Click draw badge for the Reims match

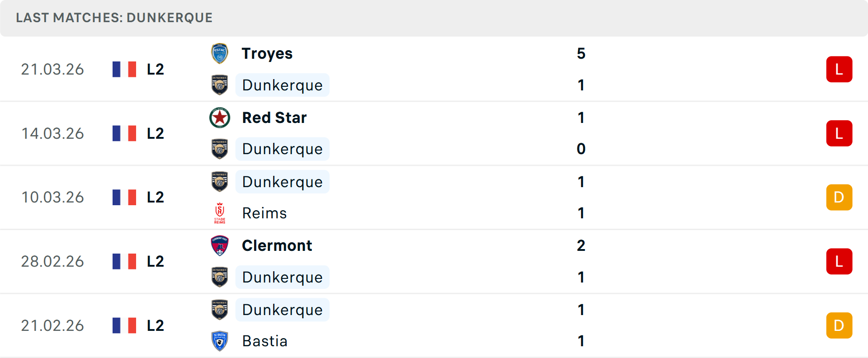click(839, 198)
